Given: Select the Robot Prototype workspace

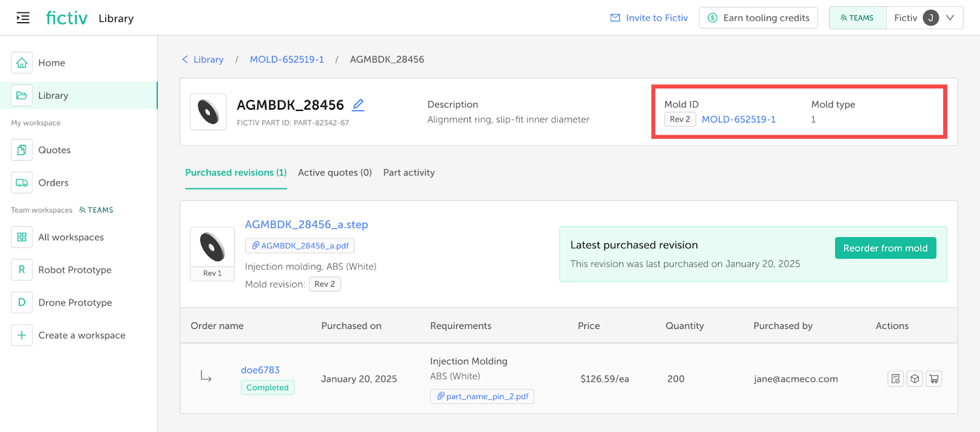Looking at the screenshot, I should point(75,270).
